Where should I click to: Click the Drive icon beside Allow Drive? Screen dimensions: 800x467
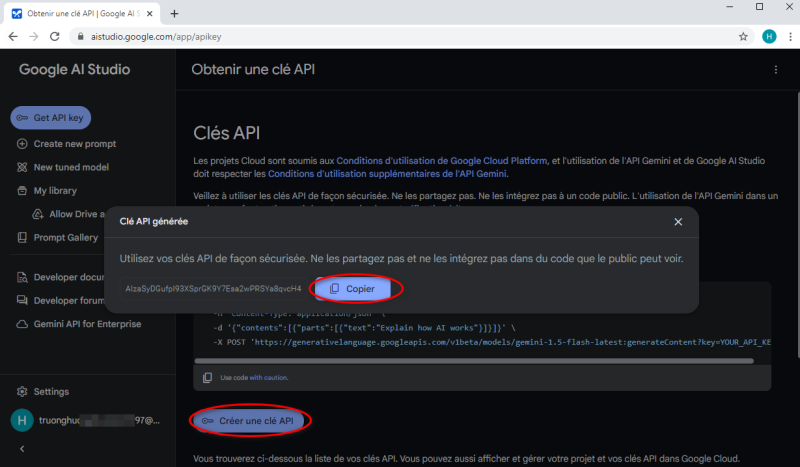coord(38,214)
